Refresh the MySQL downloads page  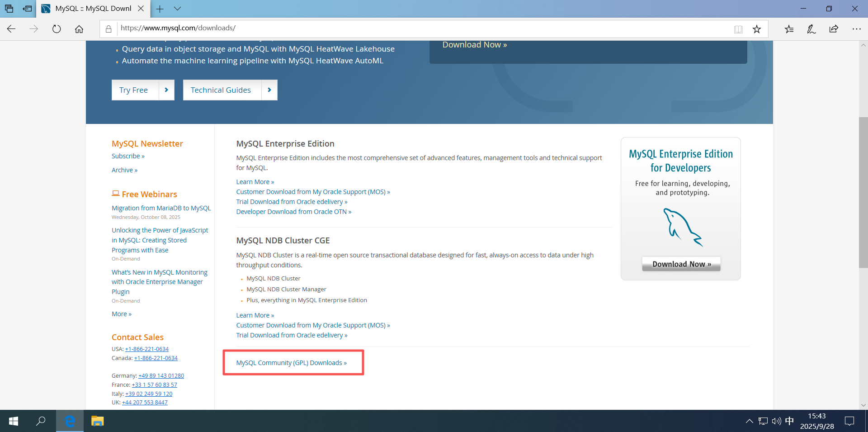[57, 29]
